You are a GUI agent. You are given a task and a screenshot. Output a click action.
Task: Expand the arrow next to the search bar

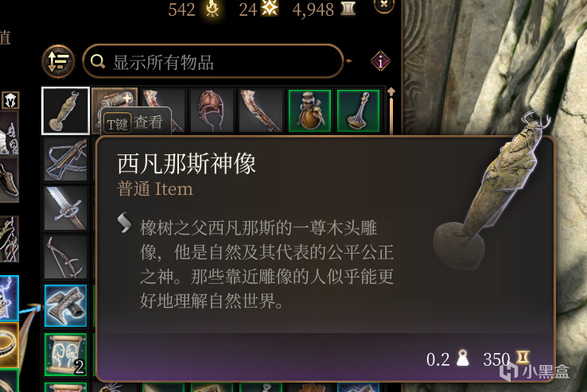coord(349,61)
